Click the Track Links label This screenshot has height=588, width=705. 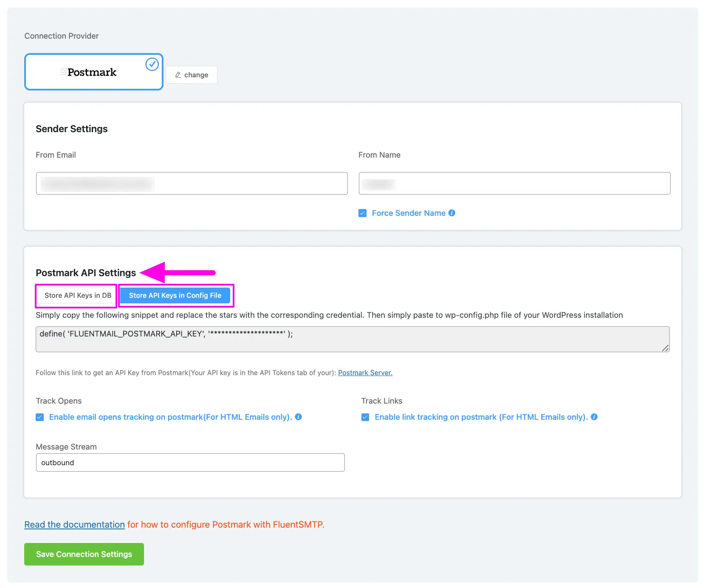[382, 401]
